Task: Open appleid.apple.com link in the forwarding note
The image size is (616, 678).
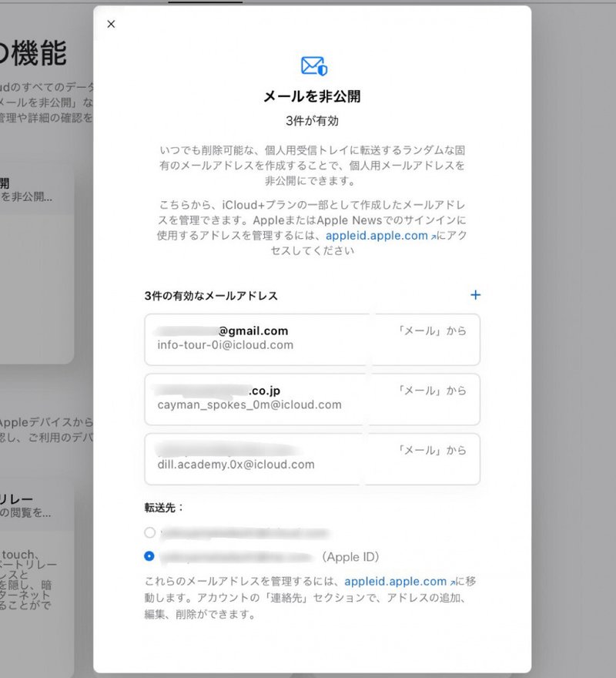Action: pyautogui.click(x=400, y=582)
